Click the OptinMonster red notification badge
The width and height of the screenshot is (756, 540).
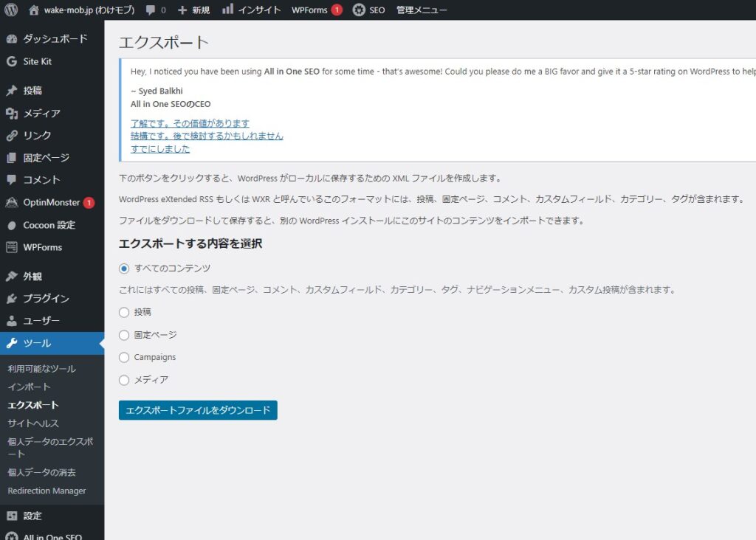89,203
